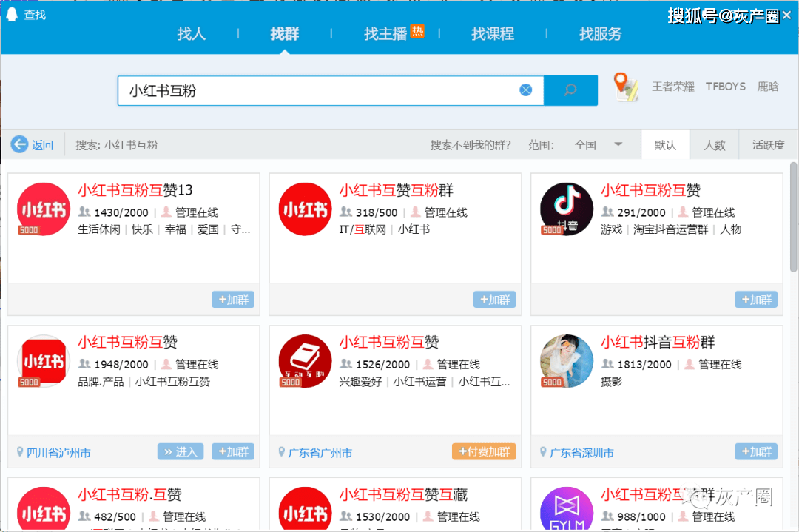Click the 四川省泸州市 location pin link
Image resolution: width=799 pixels, height=532 pixels.
click(x=53, y=453)
